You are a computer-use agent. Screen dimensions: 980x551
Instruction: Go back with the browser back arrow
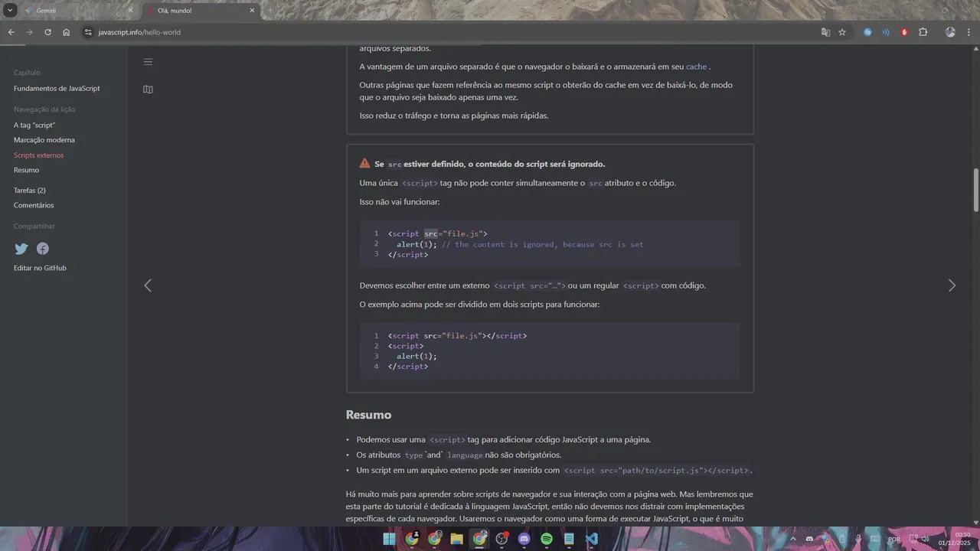click(11, 32)
